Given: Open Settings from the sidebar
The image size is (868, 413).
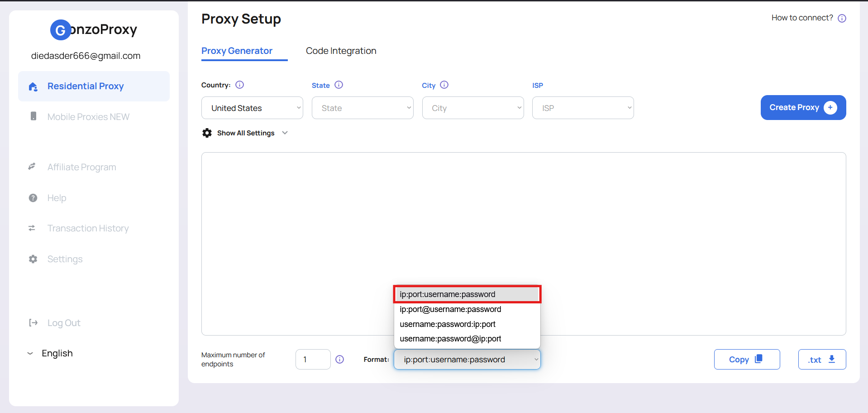Looking at the screenshot, I should [65, 259].
